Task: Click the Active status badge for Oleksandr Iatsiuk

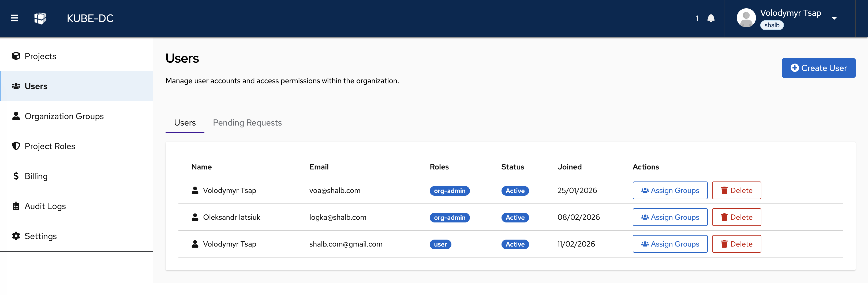Action: [515, 218]
